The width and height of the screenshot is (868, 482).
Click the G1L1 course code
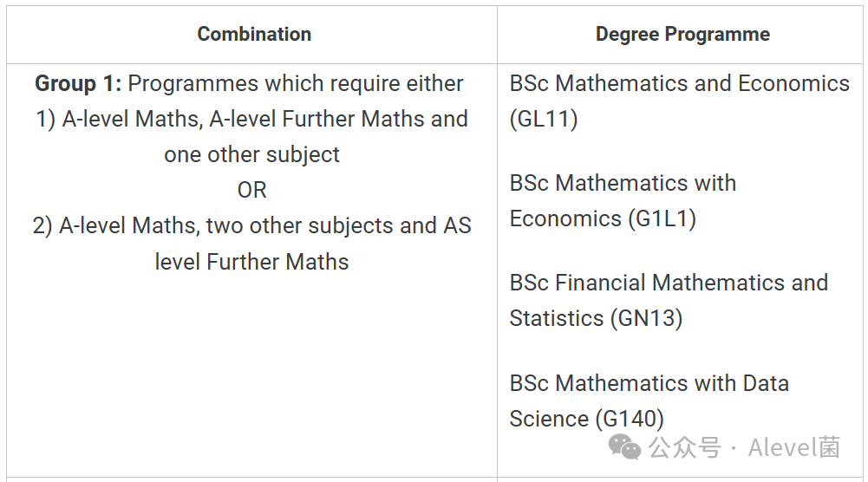(662, 219)
